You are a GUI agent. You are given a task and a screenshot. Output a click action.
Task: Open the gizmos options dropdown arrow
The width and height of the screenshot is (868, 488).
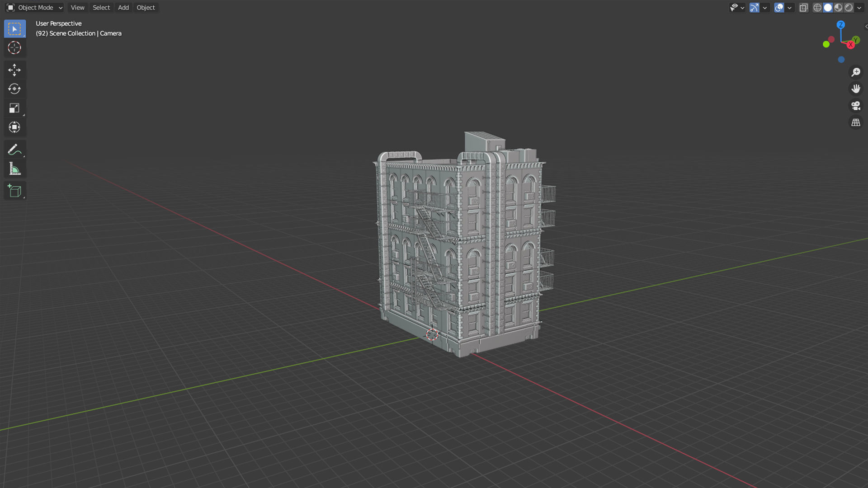(x=765, y=8)
